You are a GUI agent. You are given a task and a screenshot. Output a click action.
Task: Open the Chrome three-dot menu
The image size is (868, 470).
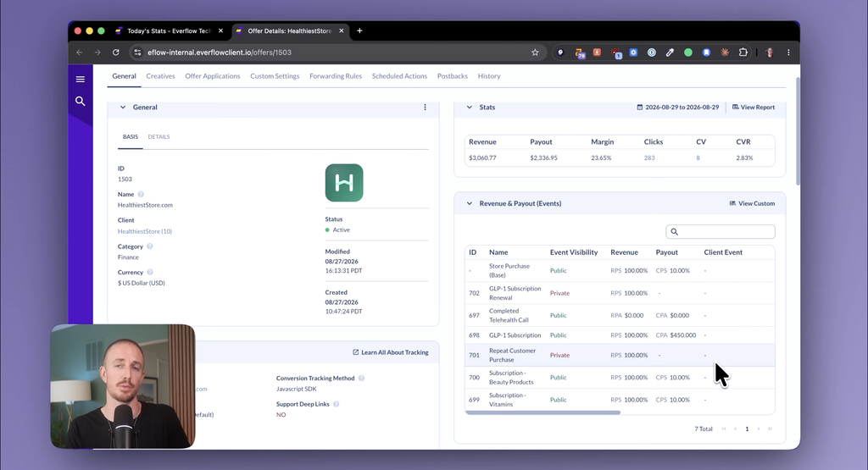(788, 53)
